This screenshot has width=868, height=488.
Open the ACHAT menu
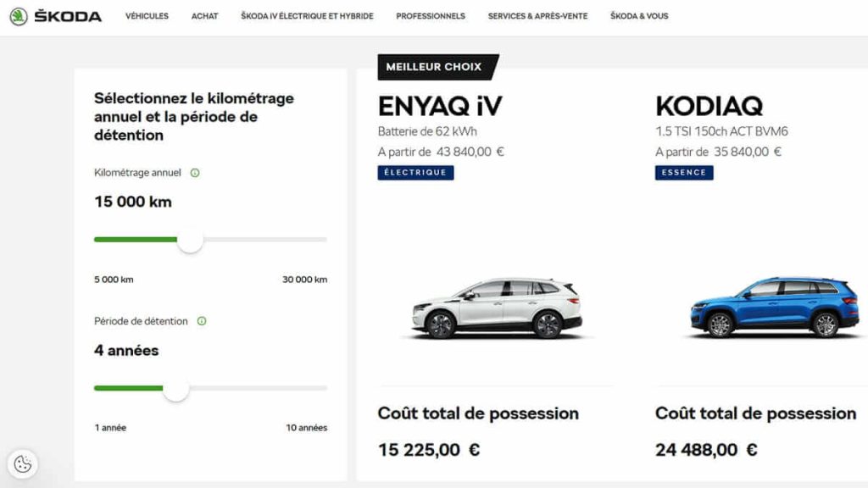tap(203, 15)
